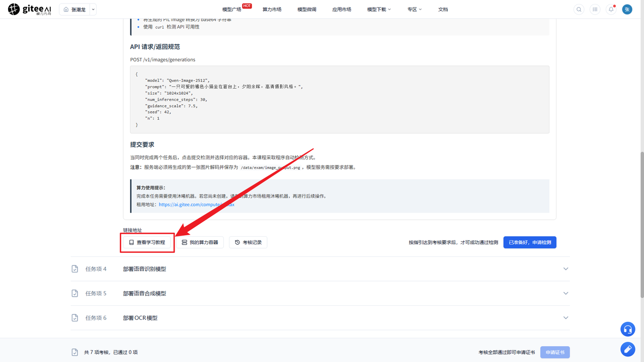This screenshot has height=362, width=644.
Task: Select the 部署语音合成模型 task title
Action: (x=144, y=293)
